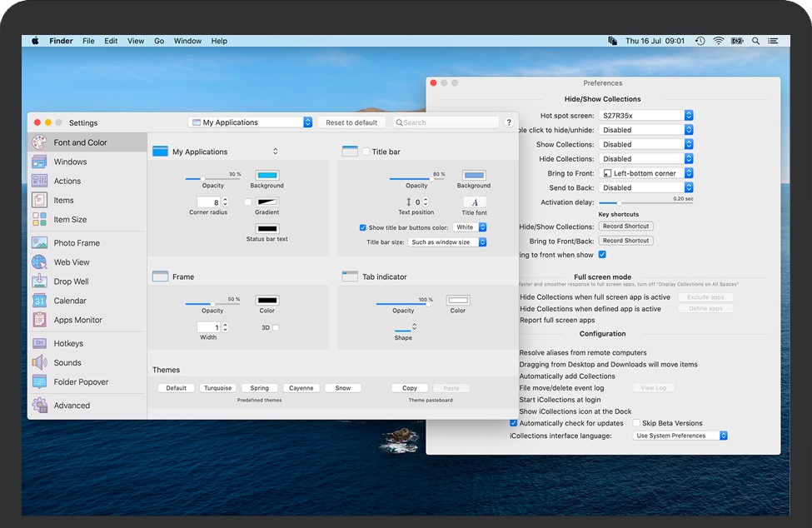
Task: Click the Reset to default button
Action: (x=351, y=122)
